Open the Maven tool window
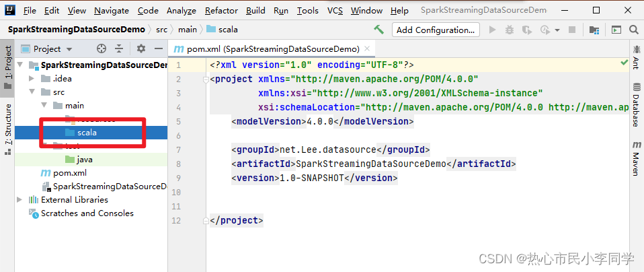Image resolution: width=644 pixels, height=272 pixels. coord(636,158)
